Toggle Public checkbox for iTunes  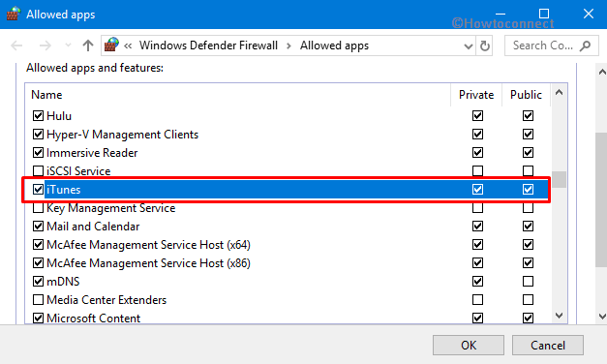tap(528, 190)
